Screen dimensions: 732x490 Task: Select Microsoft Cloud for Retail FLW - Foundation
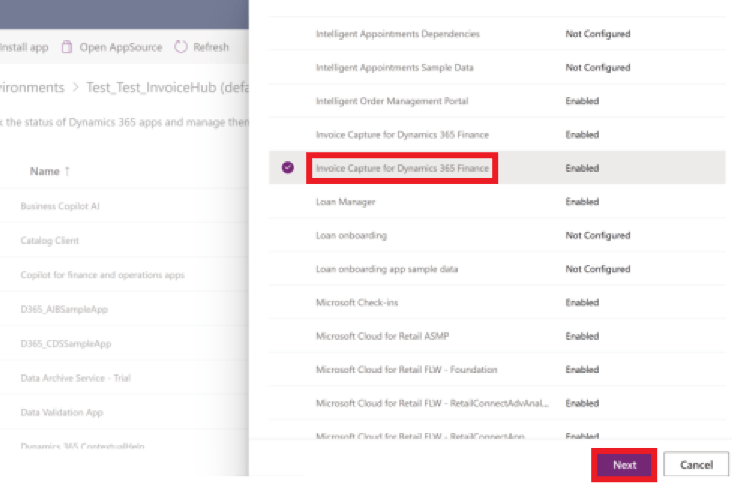click(x=406, y=370)
